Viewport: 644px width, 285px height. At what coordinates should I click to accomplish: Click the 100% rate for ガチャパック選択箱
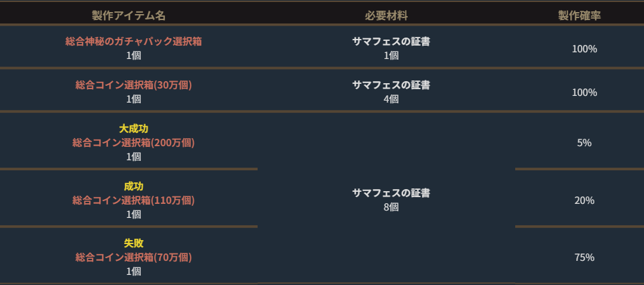(584, 49)
